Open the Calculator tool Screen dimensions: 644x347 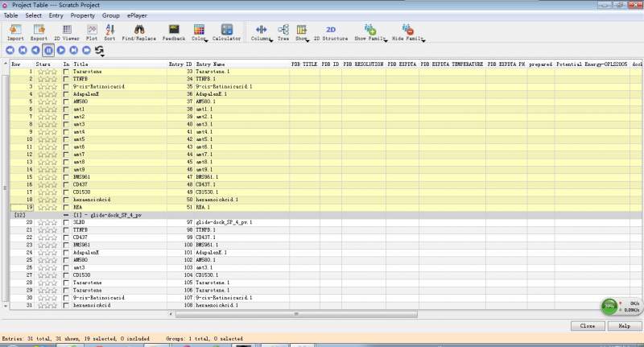click(226, 32)
